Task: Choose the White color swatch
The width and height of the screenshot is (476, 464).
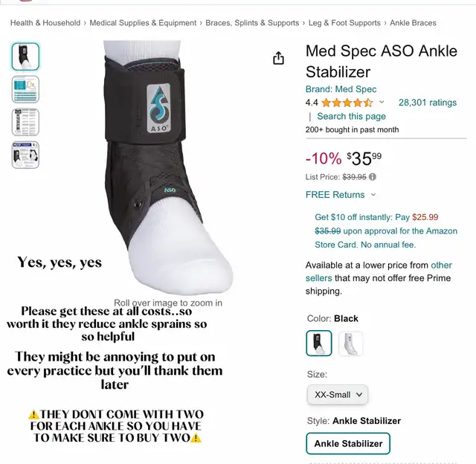Action: tap(350, 344)
